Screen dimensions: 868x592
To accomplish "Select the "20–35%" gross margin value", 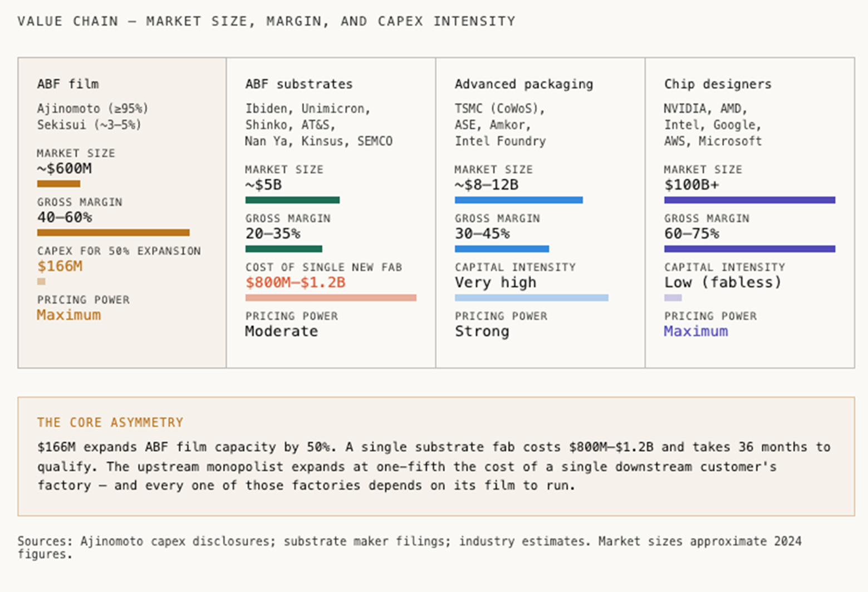I will click(x=273, y=234).
